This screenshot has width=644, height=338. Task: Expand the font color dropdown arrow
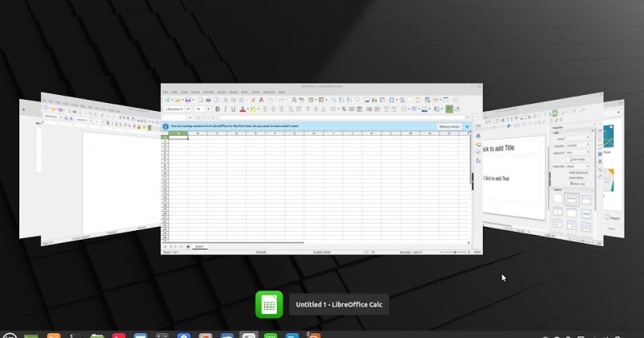pyautogui.click(x=248, y=109)
